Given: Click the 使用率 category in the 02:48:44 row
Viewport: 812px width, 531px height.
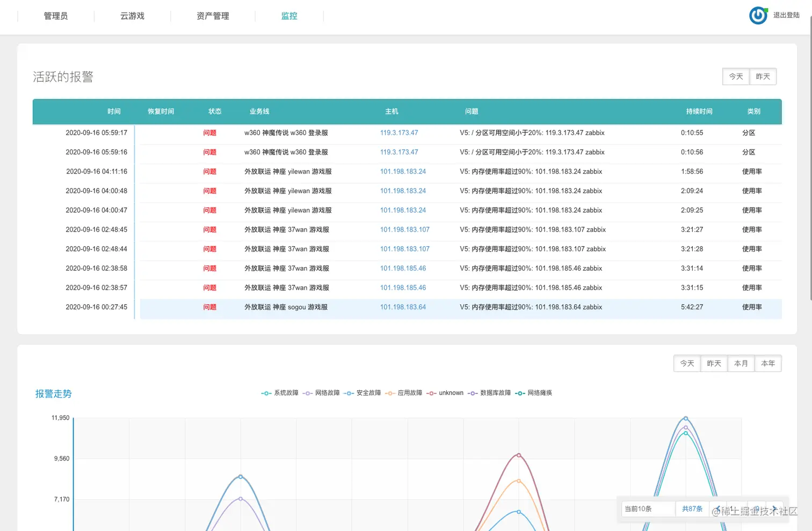Looking at the screenshot, I should coord(752,249).
